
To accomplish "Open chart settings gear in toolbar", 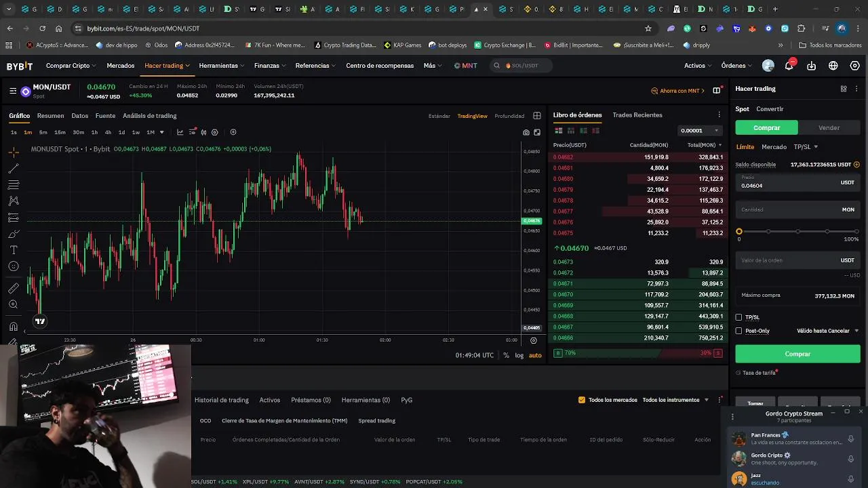I will (x=215, y=132).
